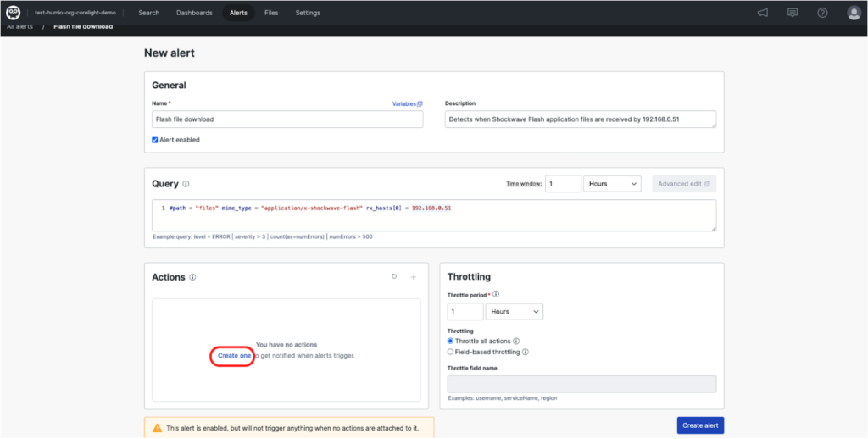Click the Throttle period info icon
Image resolution: width=868 pixels, height=439 pixels.
click(496, 295)
